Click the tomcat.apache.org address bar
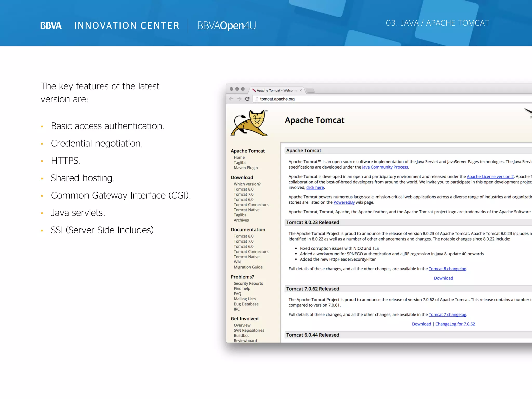532x399 pixels. pyautogui.click(x=392, y=99)
